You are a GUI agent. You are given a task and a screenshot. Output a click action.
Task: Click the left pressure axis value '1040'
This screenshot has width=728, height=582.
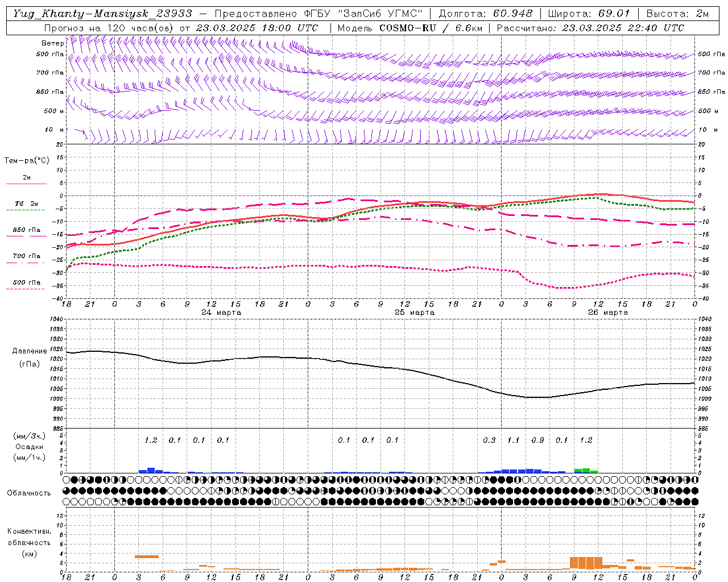click(55, 319)
